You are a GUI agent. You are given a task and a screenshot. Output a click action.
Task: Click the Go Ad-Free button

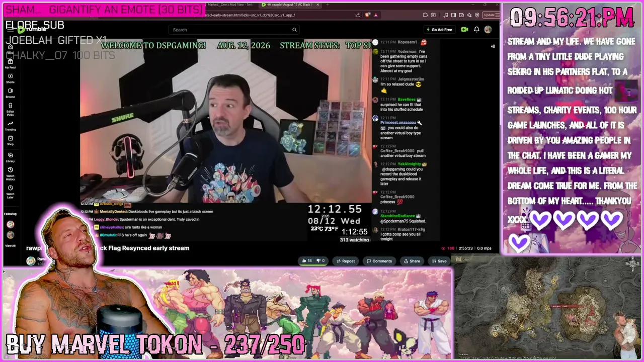439,30
